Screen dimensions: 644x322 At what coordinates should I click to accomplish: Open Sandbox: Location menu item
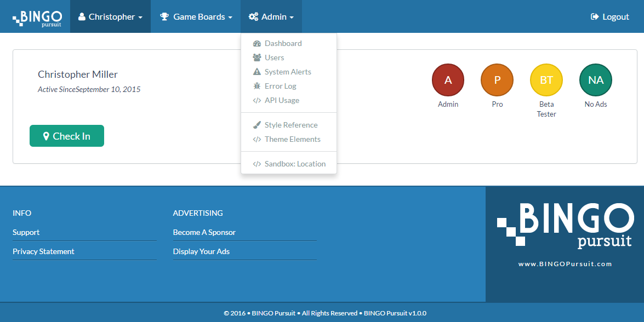click(295, 164)
